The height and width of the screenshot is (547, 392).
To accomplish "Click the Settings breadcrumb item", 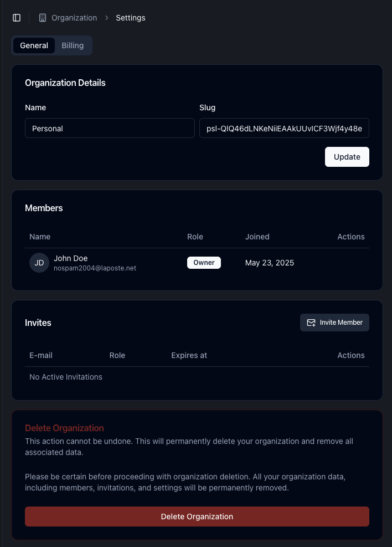I will click(131, 18).
